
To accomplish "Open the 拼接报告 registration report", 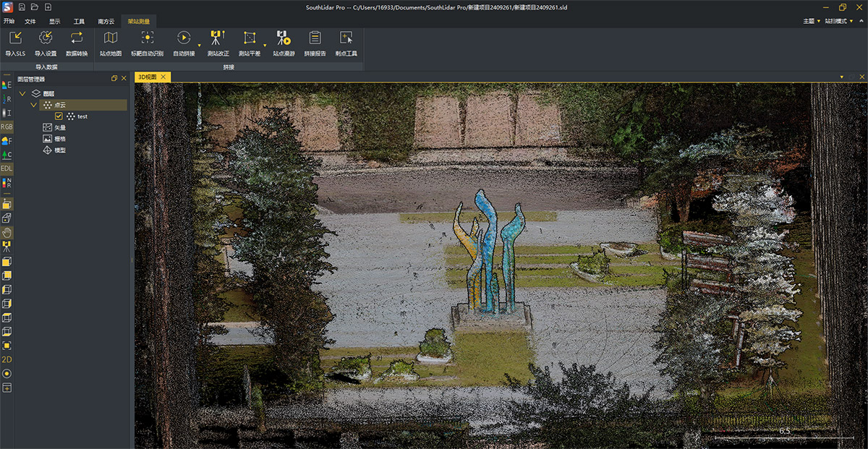I will click(x=315, y=38).
